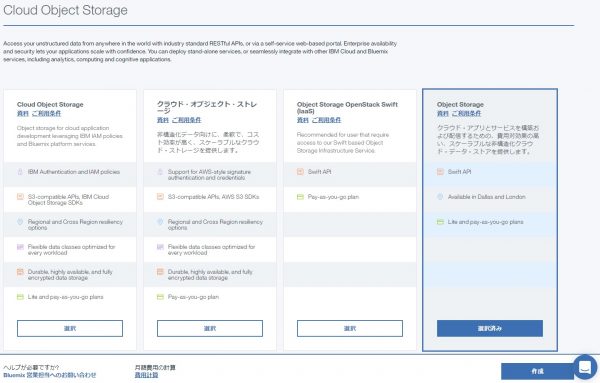Select Object Storage OpenStack Swift plan button
The image size is (600, 383).
(x=350, y=328)
